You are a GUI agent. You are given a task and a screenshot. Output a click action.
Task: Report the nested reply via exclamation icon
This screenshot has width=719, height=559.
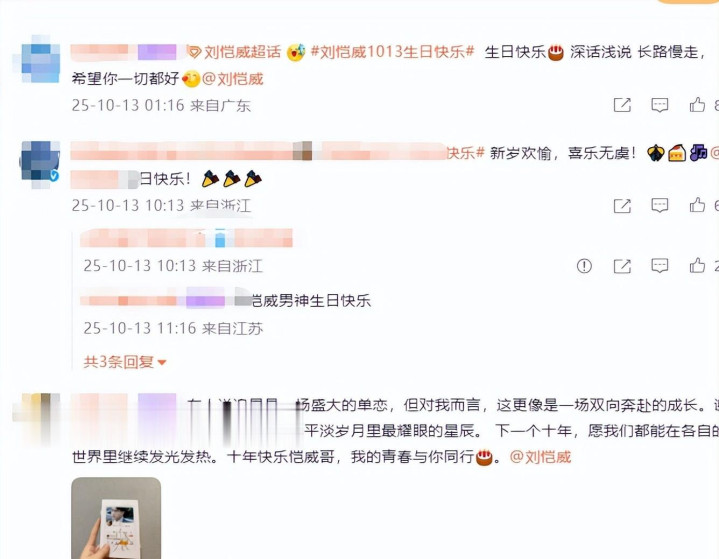pyautogui.click(x=584, y=266)
